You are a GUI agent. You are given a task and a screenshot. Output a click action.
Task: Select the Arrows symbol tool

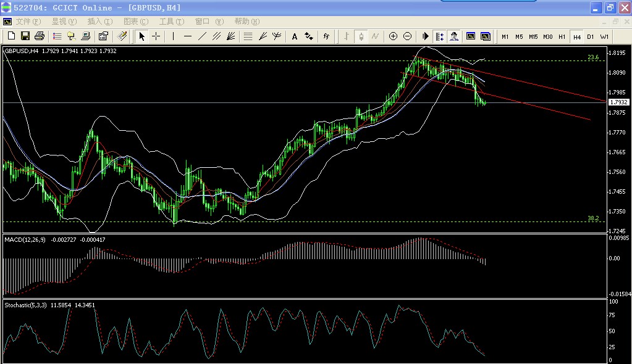[309, 36]
